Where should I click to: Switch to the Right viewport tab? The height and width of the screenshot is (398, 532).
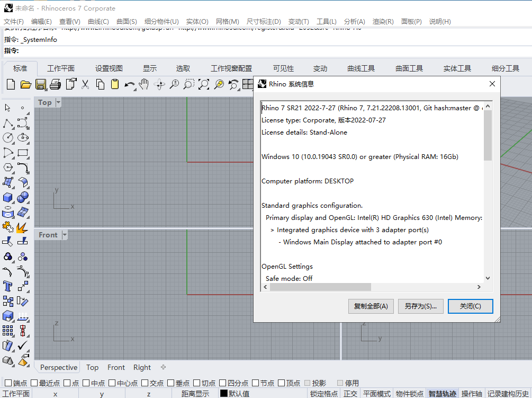click(x=142, y=367)
